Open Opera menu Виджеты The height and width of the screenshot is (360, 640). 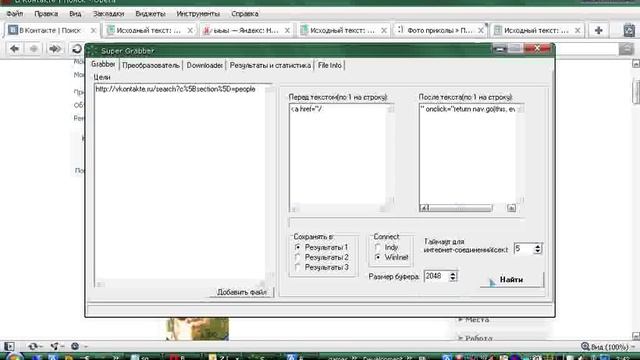150,14
